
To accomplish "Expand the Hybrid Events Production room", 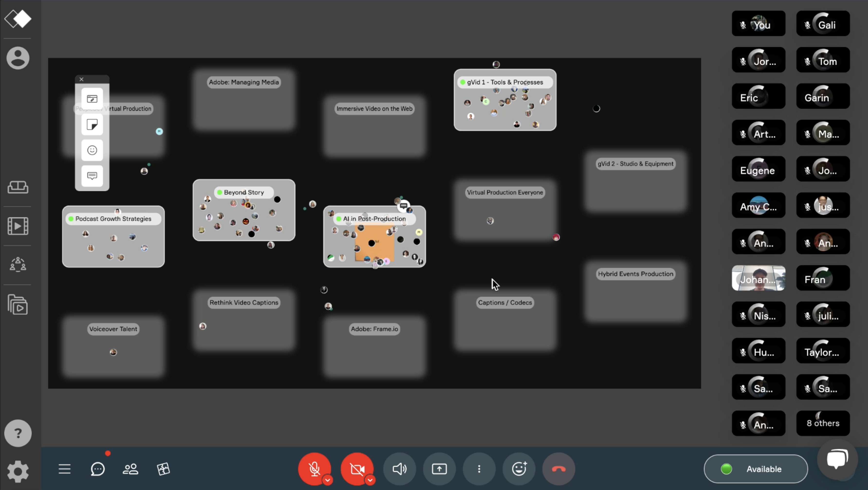I will (x=635, y=274).
